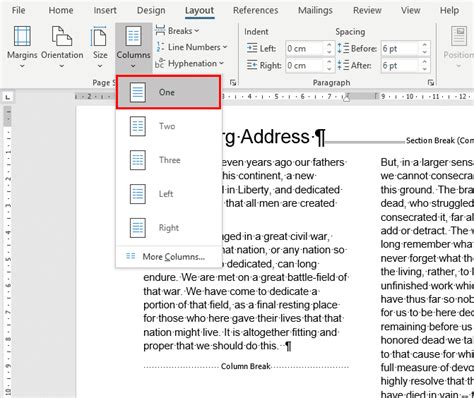Viewport: 474px width, 398px height.
Task: Switch to the Review tab
Action: click(x=367, y=10)
